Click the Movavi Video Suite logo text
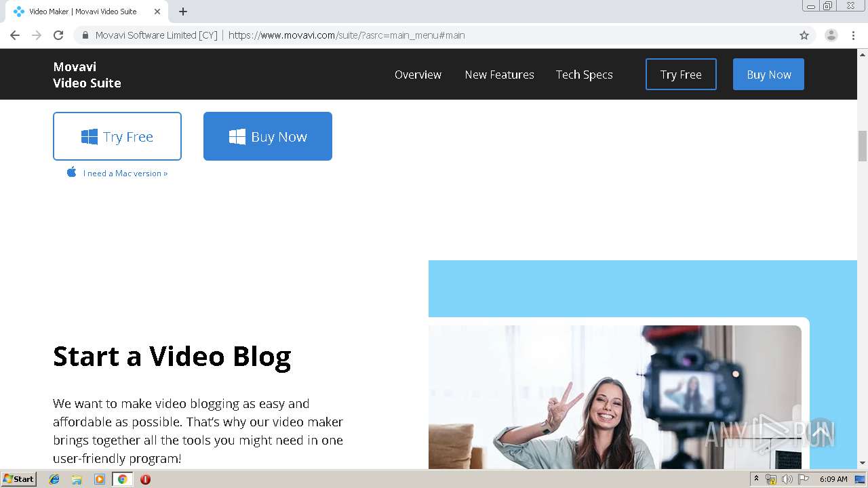Image resolution: width=868 pixels, height=488 pixels. (x=87, y=75)
